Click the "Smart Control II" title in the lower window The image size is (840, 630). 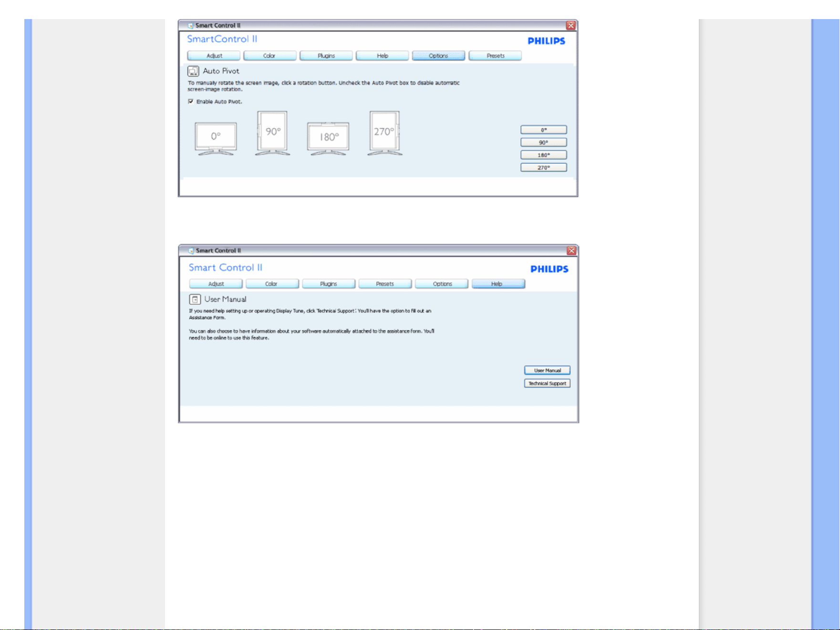225,268
